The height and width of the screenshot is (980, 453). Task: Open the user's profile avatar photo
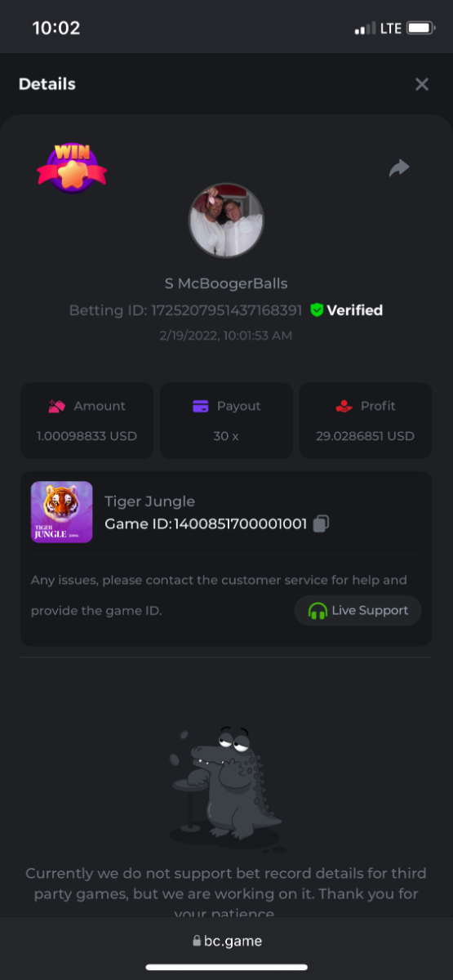pyautogui.click(x=226, y=220)
